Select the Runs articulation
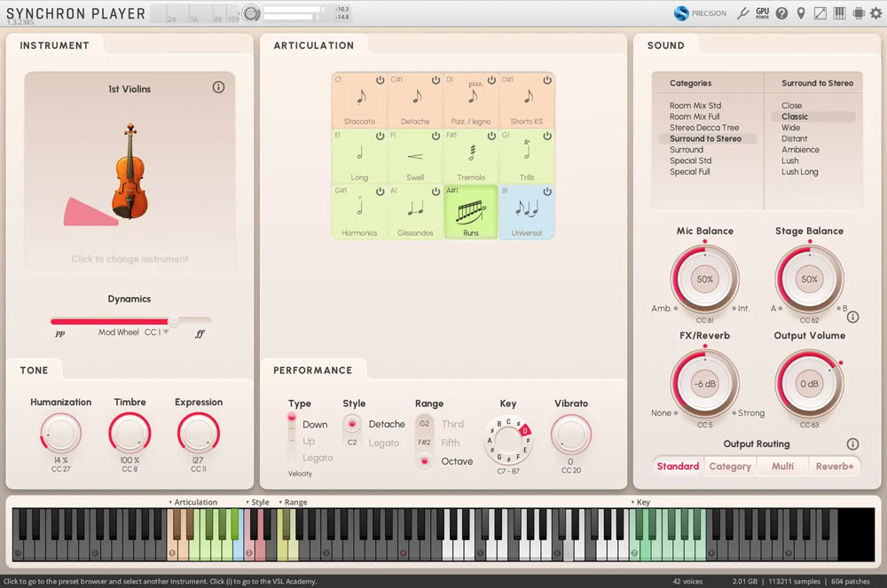The image size is (887, 588). click(x=471, y=212)
